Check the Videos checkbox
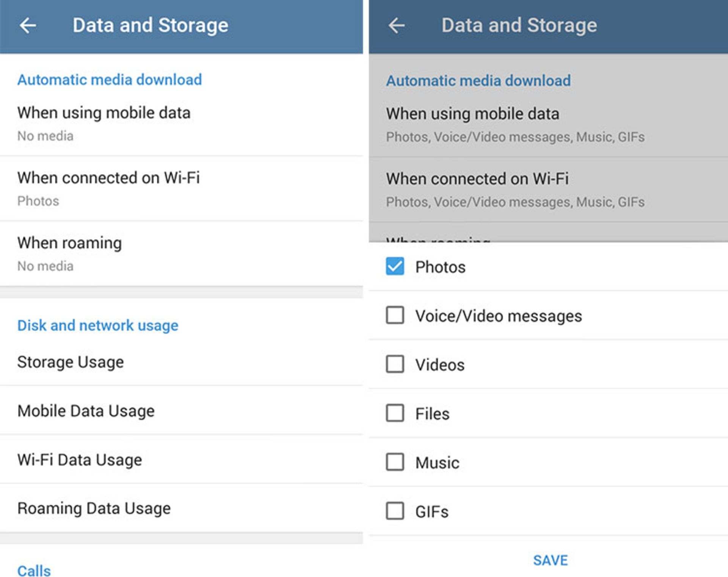 395,364
